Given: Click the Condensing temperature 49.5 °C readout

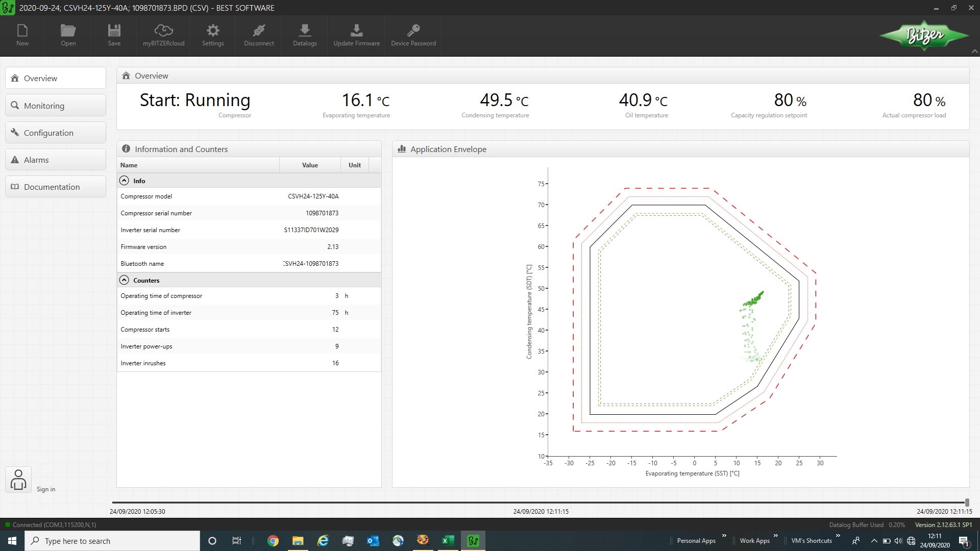Looking at the screenshot, I should pos(504,100).
